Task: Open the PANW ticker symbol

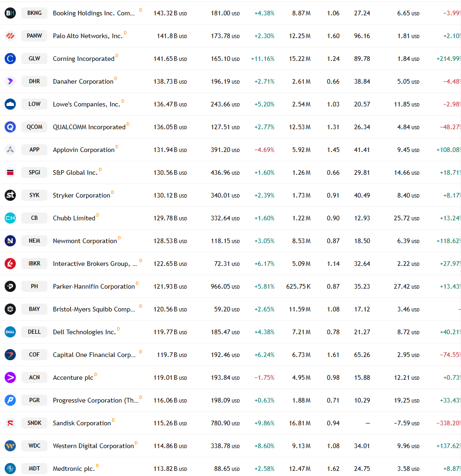Action: tap(34, 36)
